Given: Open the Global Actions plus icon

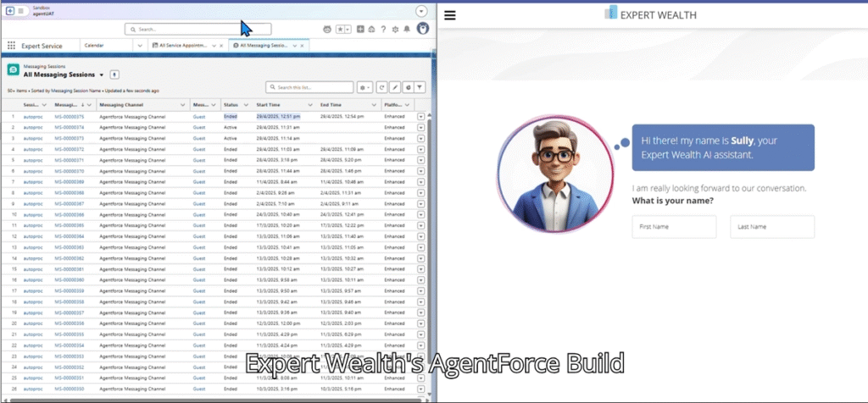Looking at the screenshot, I should 360,30.
